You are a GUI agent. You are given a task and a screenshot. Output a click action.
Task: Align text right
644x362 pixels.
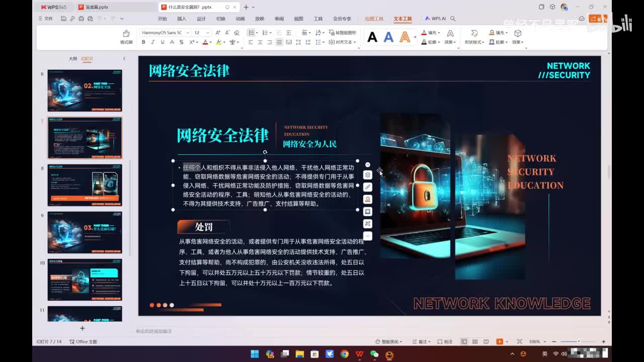coord(270,42)
